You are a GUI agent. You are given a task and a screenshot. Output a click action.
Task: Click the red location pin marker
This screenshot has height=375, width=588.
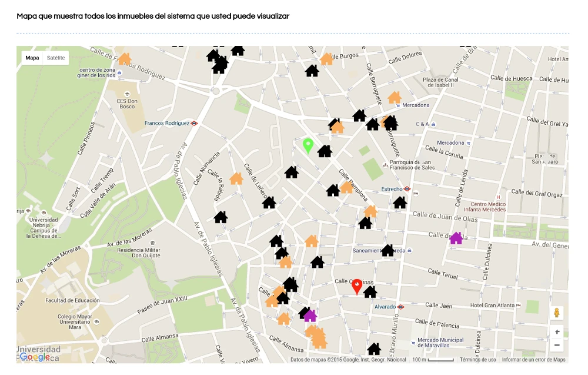pyautogui.click(x=357, y=287)
